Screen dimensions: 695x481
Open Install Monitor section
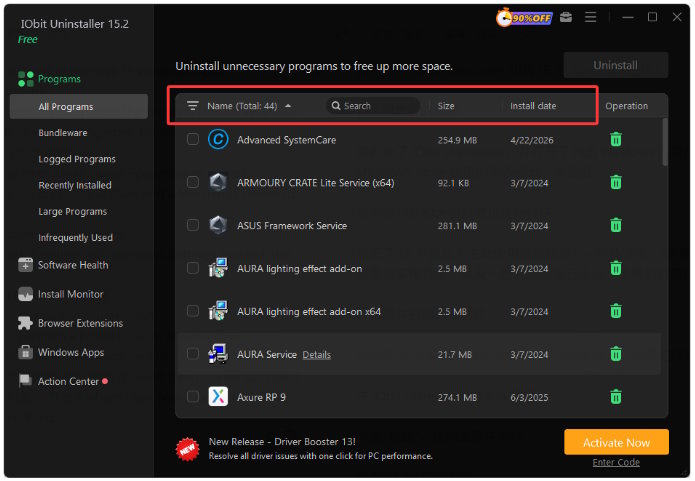(61, 294)
